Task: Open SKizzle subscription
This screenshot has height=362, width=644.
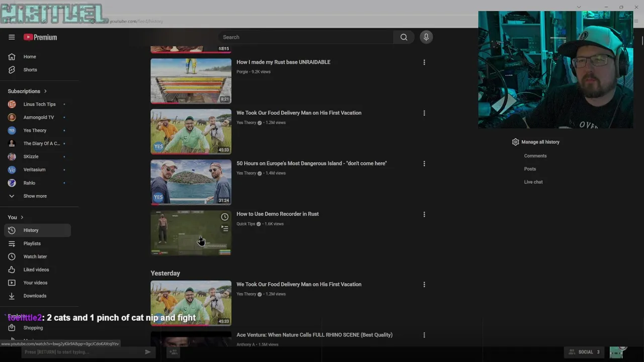Action: [38, 156]
